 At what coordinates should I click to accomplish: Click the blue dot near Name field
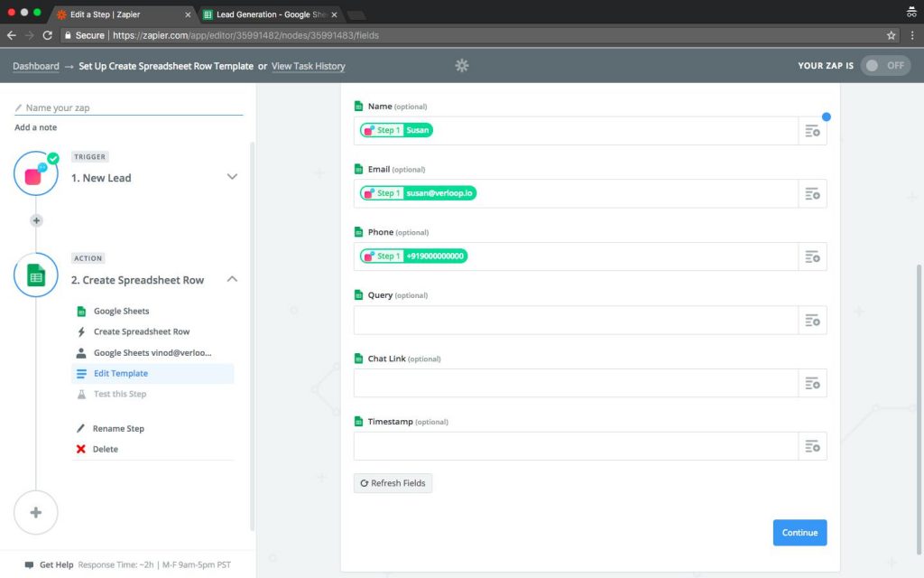(827, 117)
